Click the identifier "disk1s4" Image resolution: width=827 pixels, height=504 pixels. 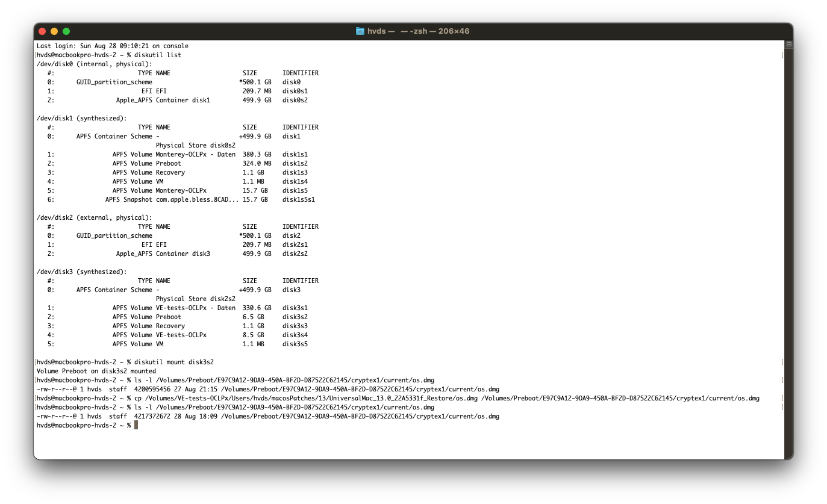coord(295,181)
